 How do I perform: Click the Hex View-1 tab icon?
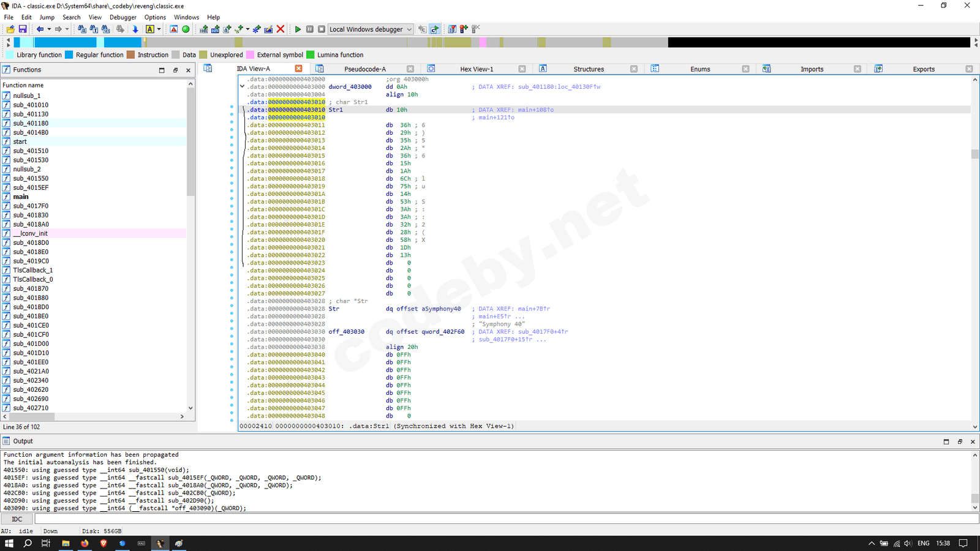click(431, 69)
